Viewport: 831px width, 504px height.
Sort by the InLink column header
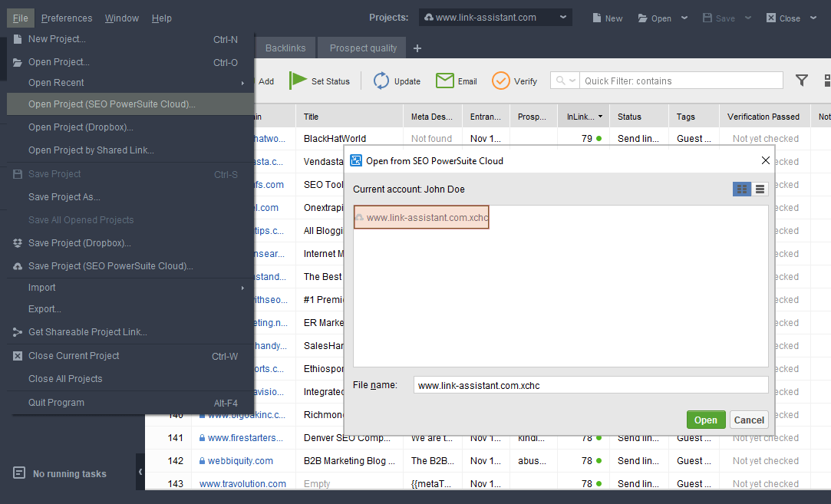click(583, 117)
